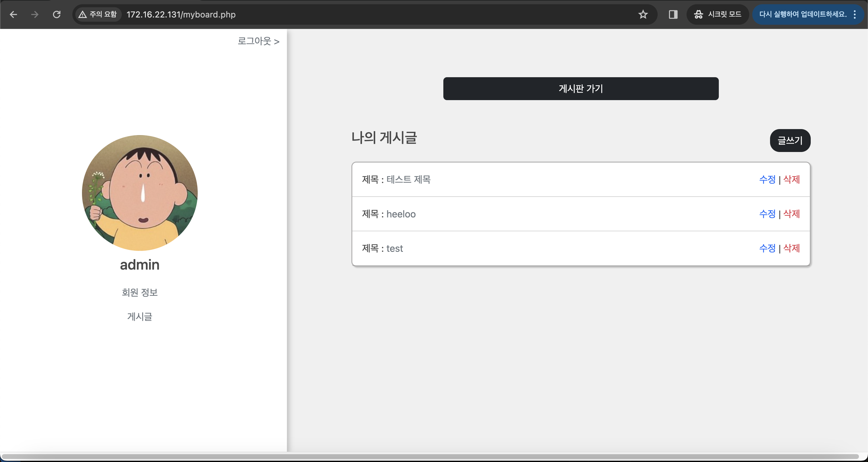Click 수정 in the test row
The width and height of the screenshot is (868, 462).
[x=767, y=248]
